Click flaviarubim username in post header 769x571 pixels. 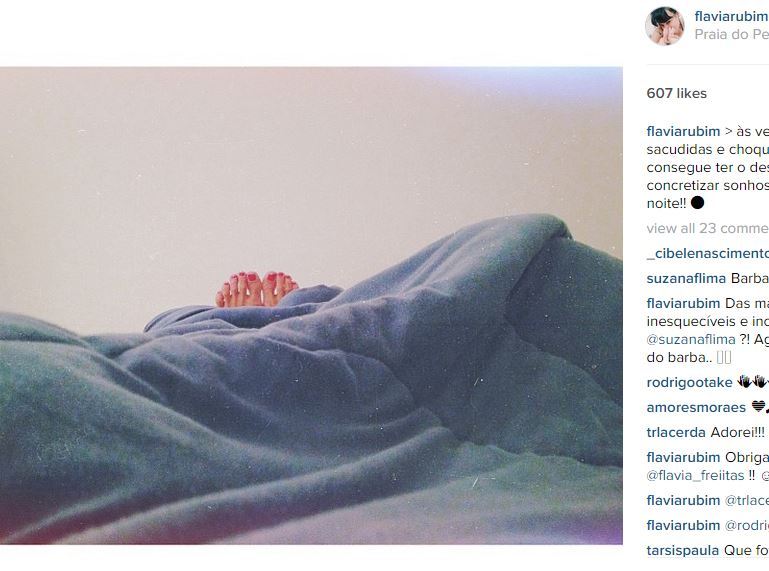pyautogui.click(x=732, y=16)
